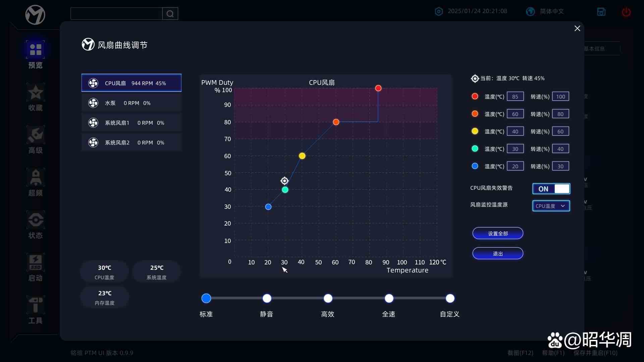The image size is (644, 362).
Task: Open the 工具 hammer tools icon
Action: [35, 305]
